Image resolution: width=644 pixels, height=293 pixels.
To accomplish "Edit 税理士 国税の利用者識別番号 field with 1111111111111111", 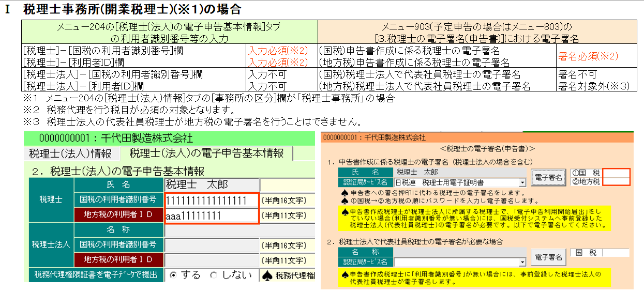I will pyautogui.click(x=212, y=201).
